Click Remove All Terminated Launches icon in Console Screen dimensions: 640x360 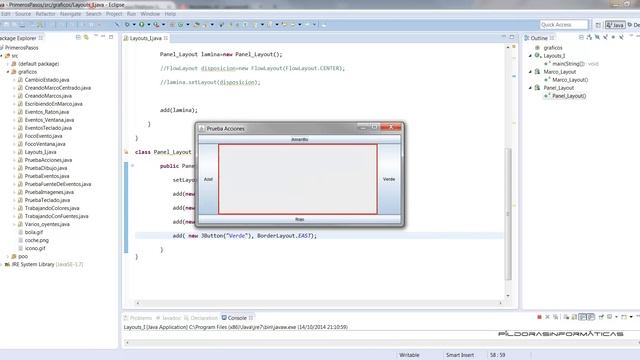tap(556, 317)
